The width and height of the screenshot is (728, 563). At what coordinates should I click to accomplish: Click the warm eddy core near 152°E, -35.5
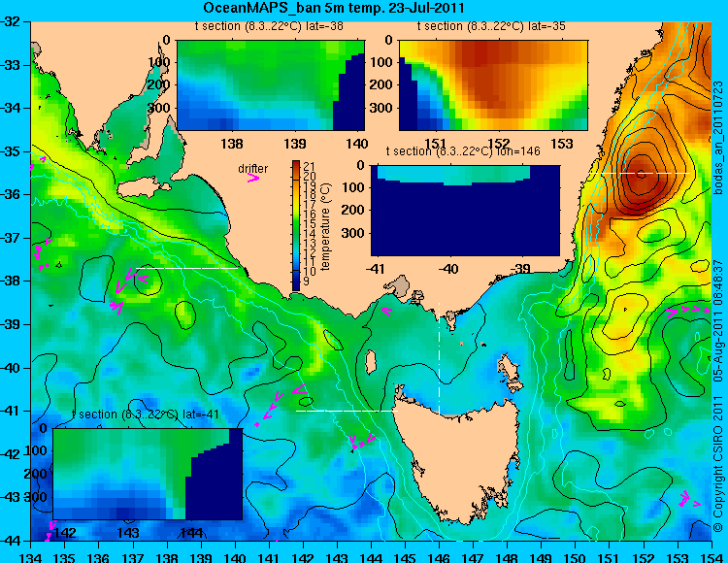642,174
